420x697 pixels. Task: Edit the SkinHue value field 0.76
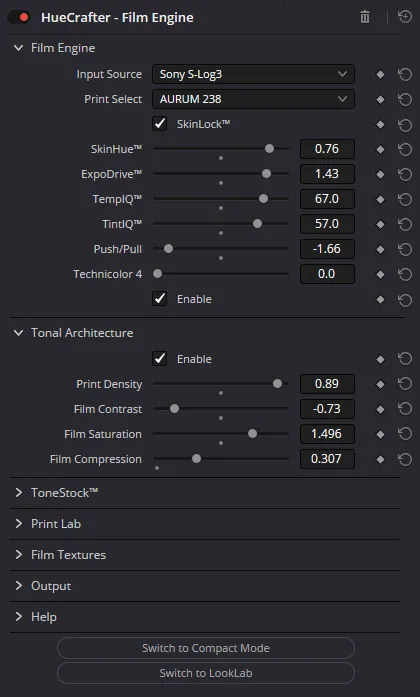coord(327,149)
